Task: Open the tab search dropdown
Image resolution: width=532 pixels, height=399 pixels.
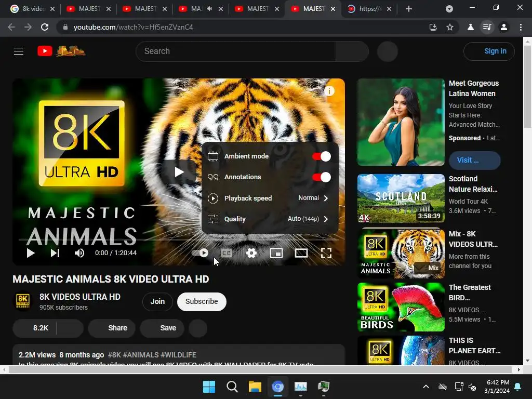Action: [x=449, y=9]
